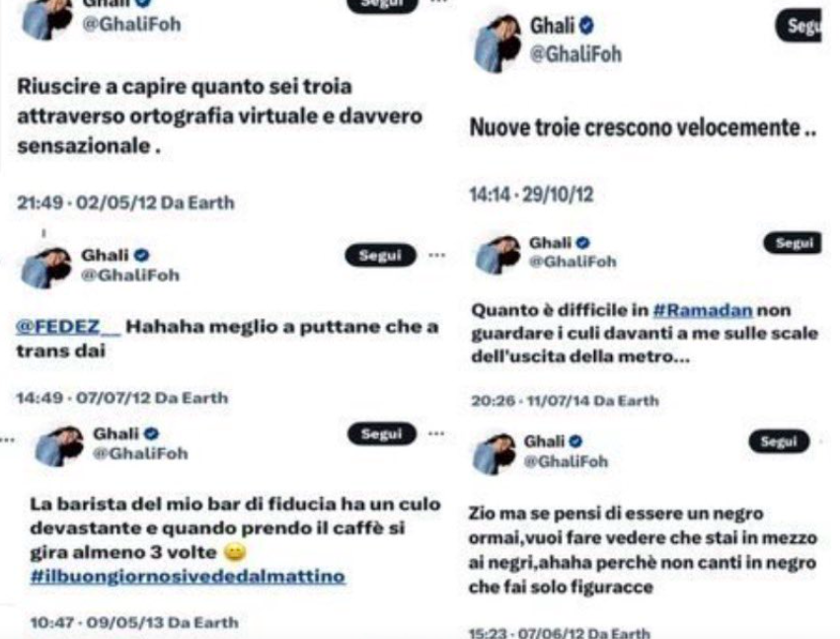
Task: Open three-dot menu on the barista tweet
Action: tap(436, 434)
